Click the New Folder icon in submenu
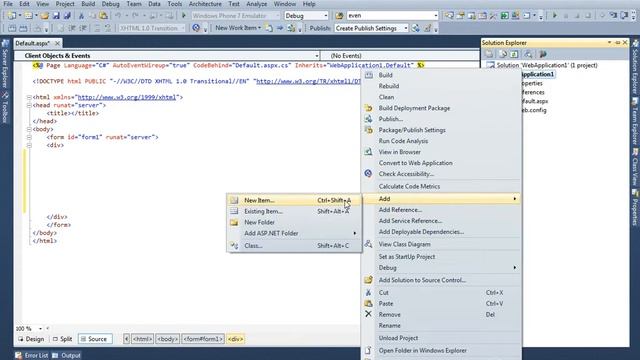 [x=234, y=222]
